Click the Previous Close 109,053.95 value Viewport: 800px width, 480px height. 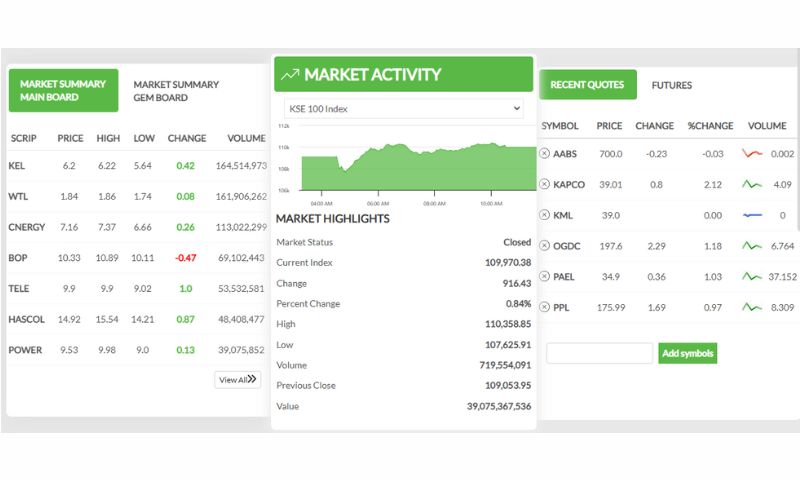[508, 385]
